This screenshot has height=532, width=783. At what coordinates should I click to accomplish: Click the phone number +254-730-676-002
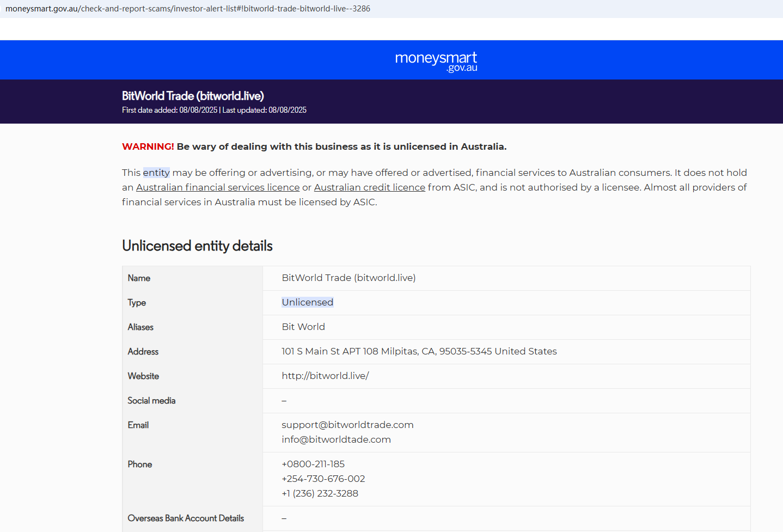coord(323,479)
